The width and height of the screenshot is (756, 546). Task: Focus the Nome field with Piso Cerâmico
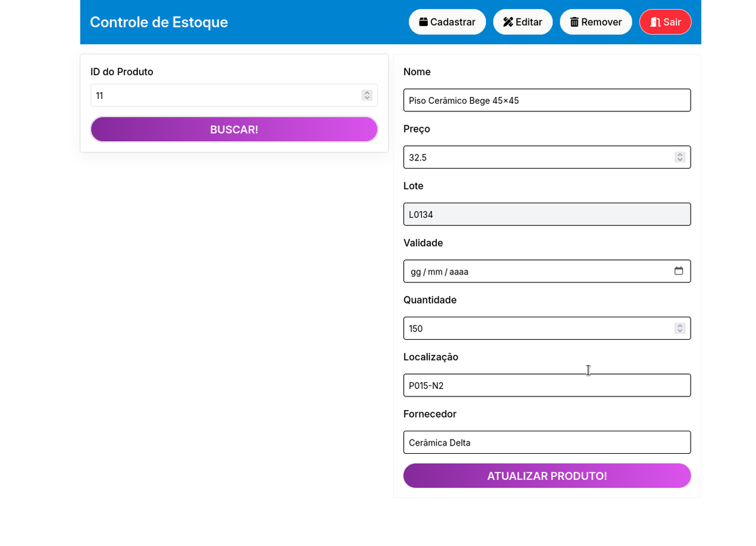(x=547, y=100)
